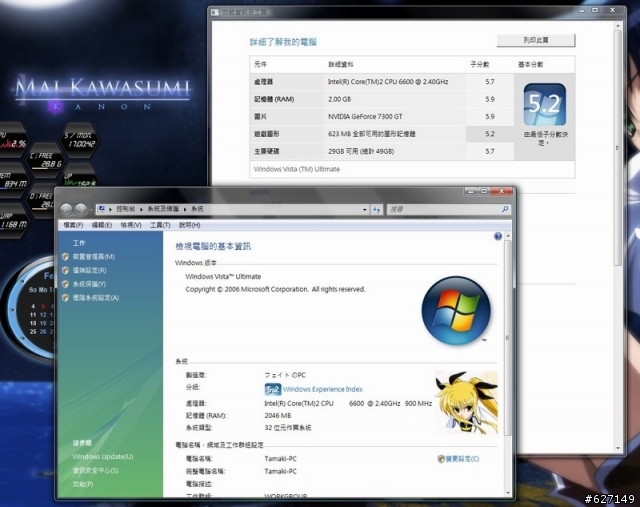Screen dimensions: 640x507
Task: Click the shield icon next to 進階系統設定(A)
Action: coord(65,298)
